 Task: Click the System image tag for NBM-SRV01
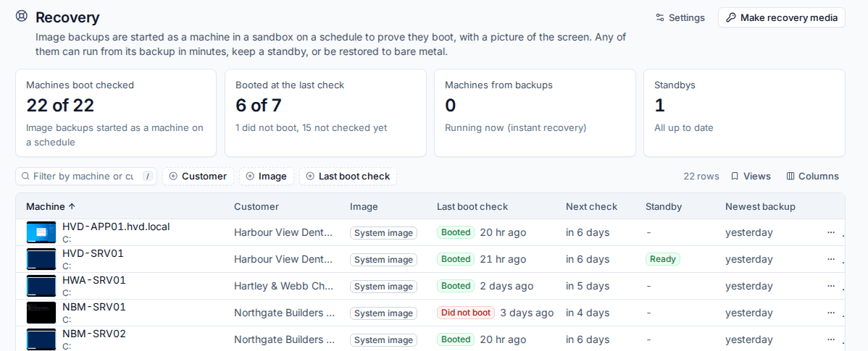coord(383,313)
